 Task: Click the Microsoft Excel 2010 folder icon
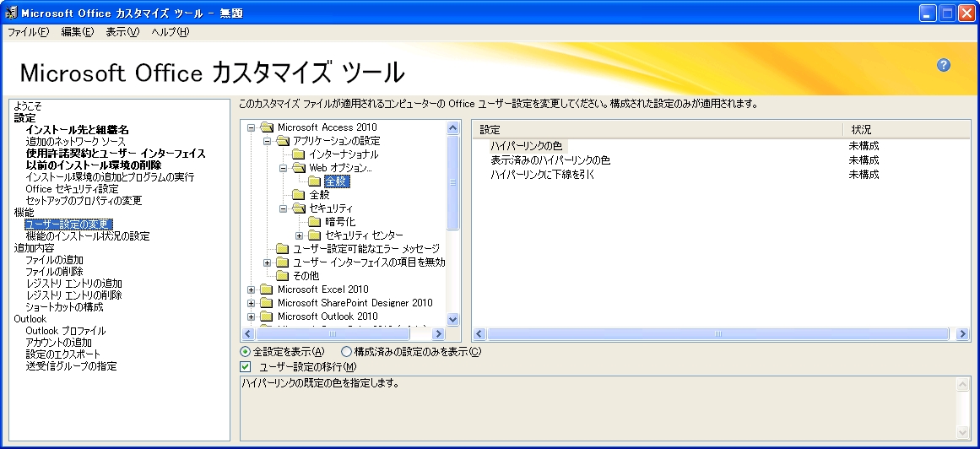coord(267,289)
